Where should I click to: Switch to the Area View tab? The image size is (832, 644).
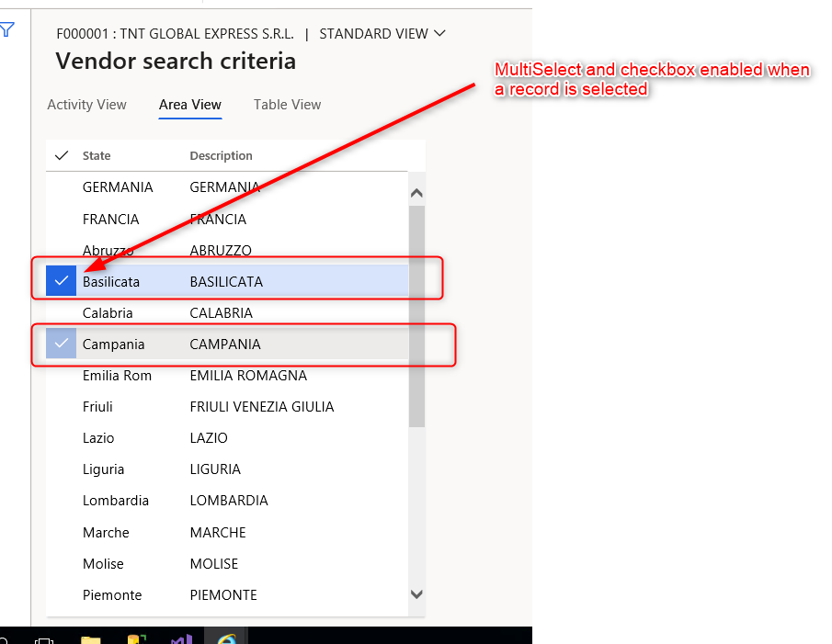[189, 105]
